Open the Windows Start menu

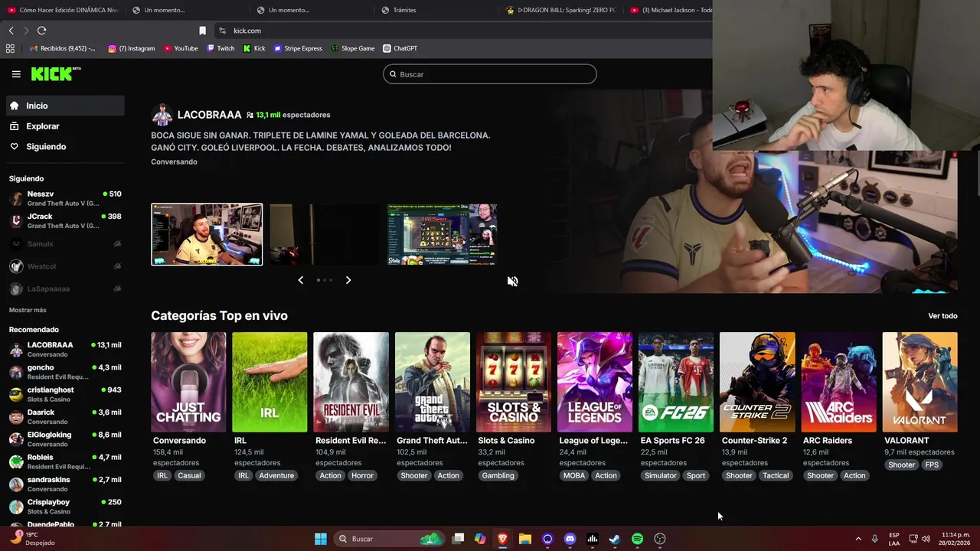click(x=321, y=539)
